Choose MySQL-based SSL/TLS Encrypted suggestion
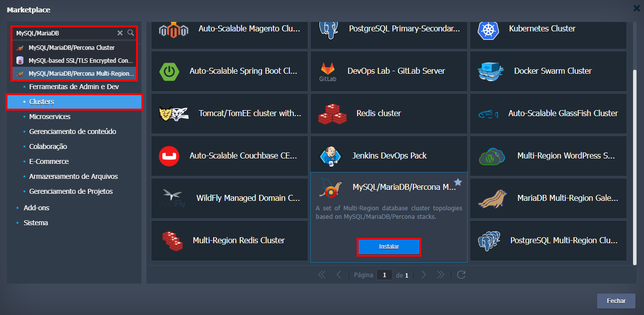The image size is (644, 315). point(74,60)
